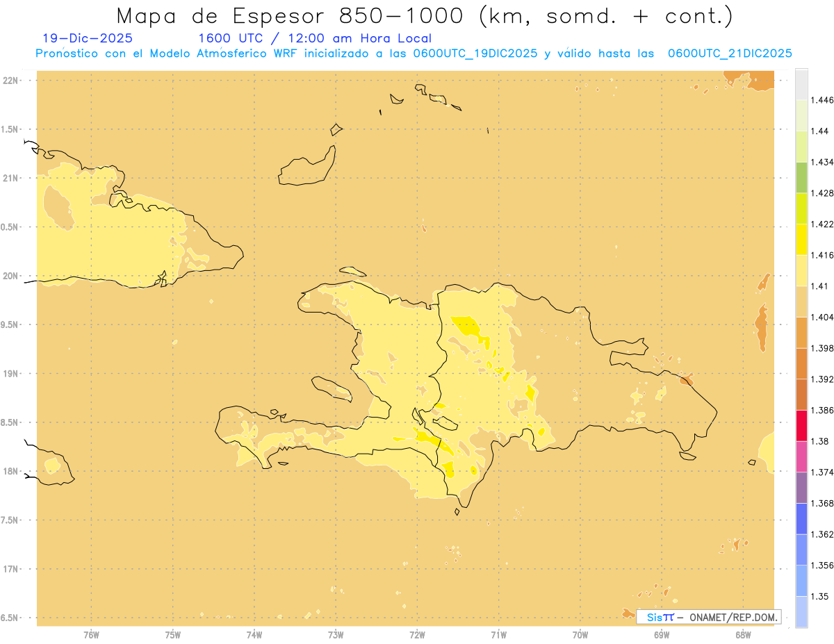Click the colorbar label '1.386'

point(821,411)
